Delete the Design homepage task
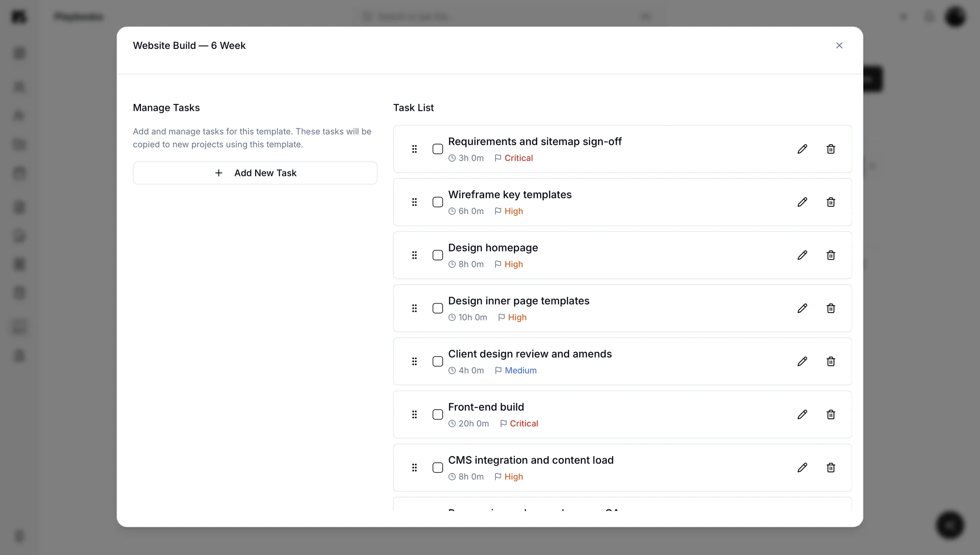This screenshot has height=555, width=980. coord(831,255)
